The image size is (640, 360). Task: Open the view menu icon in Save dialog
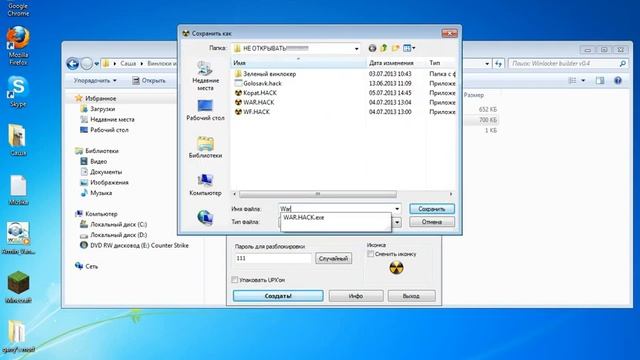pos(409,48)
